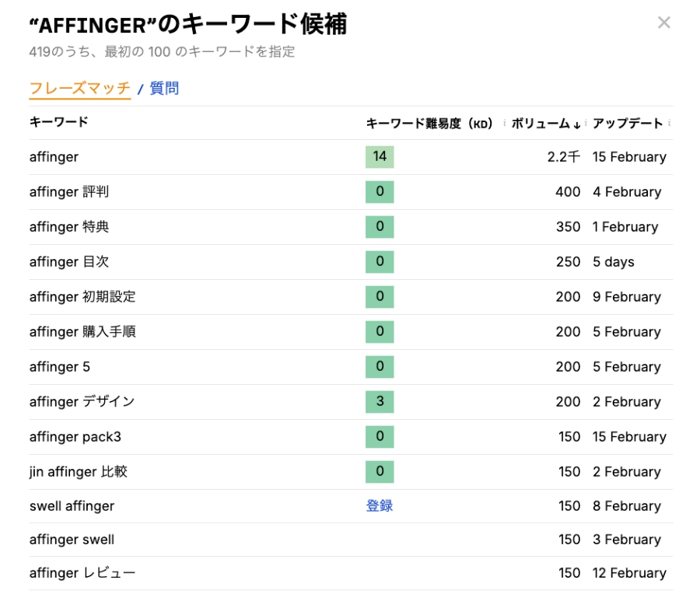Select the keyword "affinger 購入手順"
The height and width of the screenshot is (594, 700).
point(82,331)
